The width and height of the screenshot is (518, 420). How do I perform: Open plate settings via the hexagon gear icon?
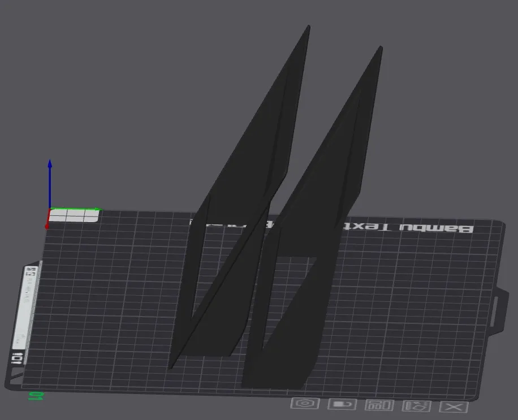pos(305,403)
